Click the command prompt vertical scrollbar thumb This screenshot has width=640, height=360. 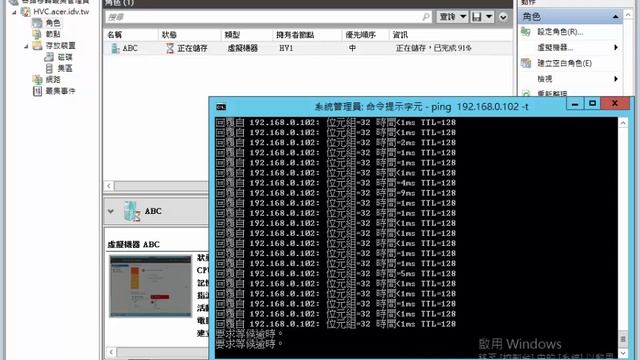pos(623,339)
